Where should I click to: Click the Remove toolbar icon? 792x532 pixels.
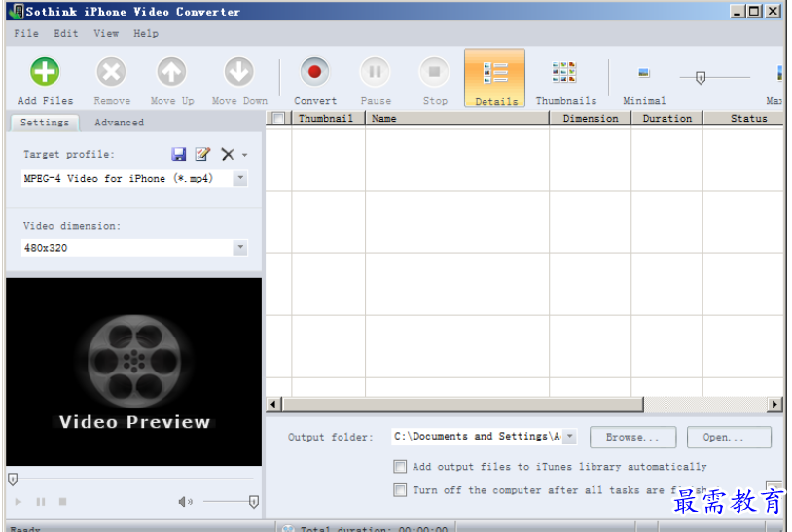tap(111, 72)
